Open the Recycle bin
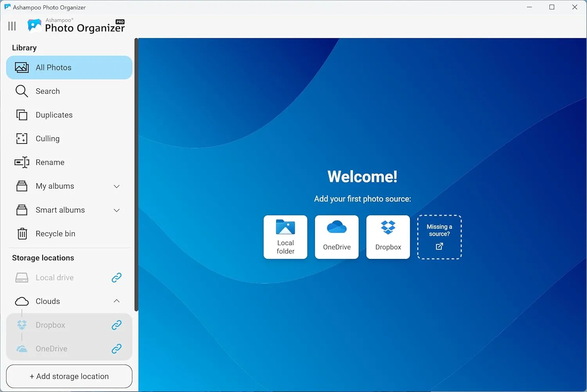 pos(22,234)
